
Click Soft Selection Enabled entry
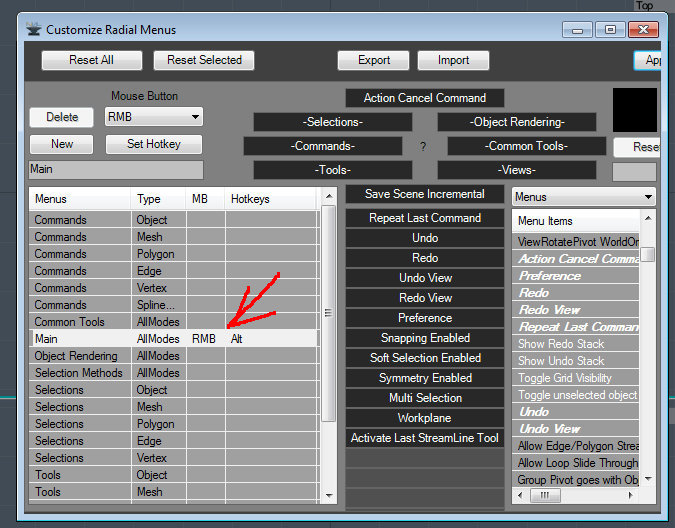425,358
